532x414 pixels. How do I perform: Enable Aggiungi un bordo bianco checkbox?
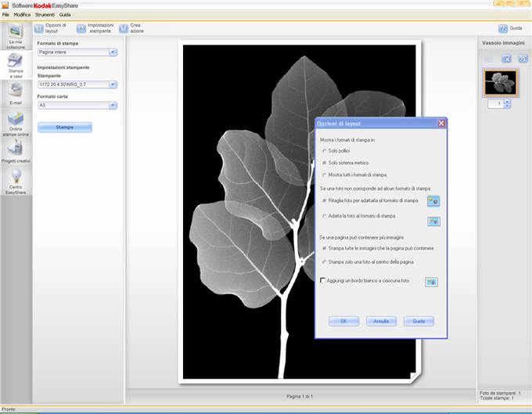(322, 280)
